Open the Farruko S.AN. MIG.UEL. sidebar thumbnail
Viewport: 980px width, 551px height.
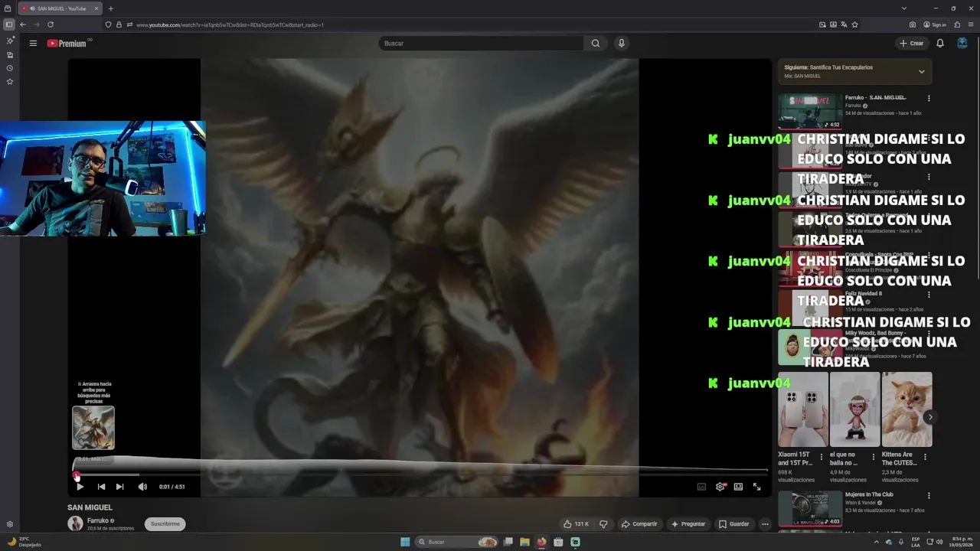coord(810,111)
